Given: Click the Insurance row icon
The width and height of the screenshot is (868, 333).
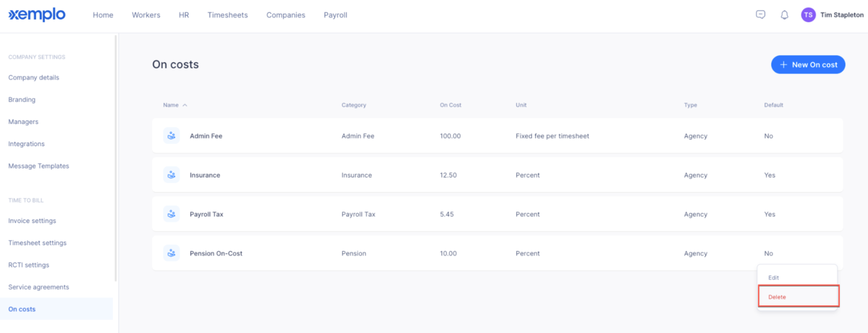Looking at the screenshot, I should tap(171, 175).
